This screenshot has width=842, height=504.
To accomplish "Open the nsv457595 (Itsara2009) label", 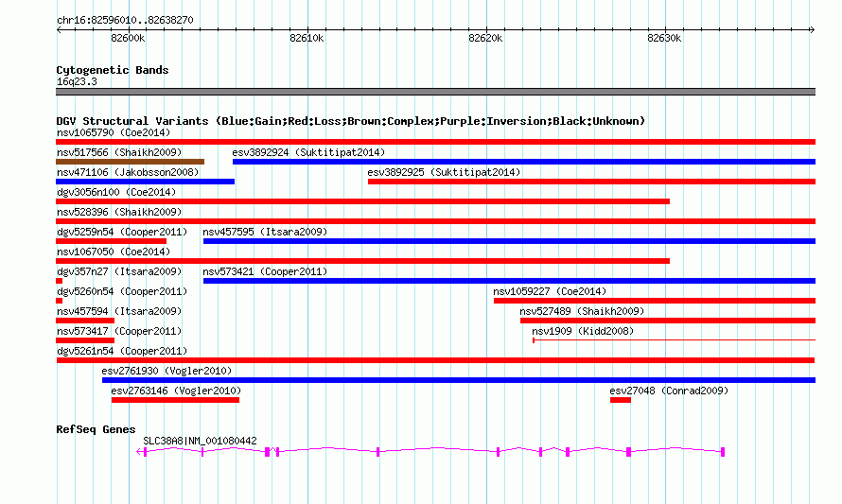I will [265, 232].
